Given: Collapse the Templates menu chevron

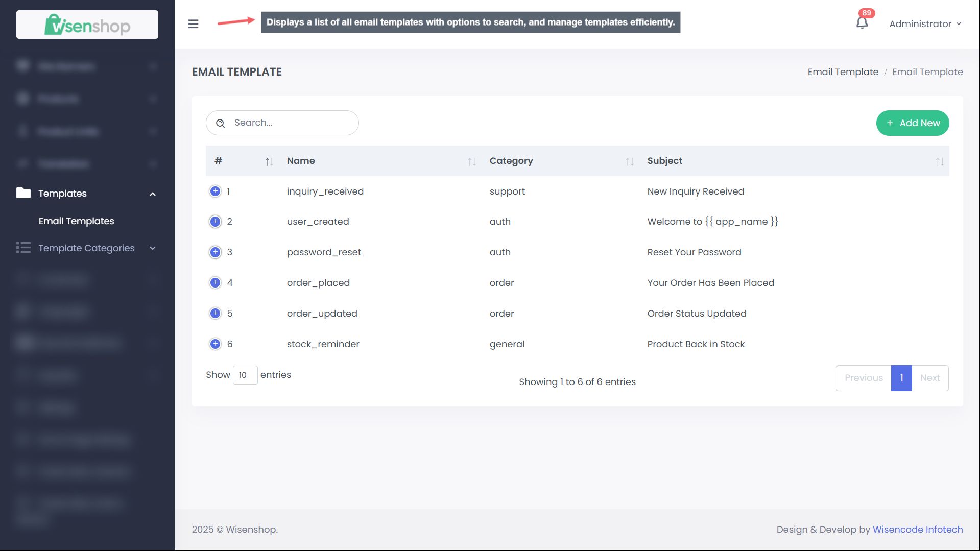Looking at the screenshot, I should (152, 194).
